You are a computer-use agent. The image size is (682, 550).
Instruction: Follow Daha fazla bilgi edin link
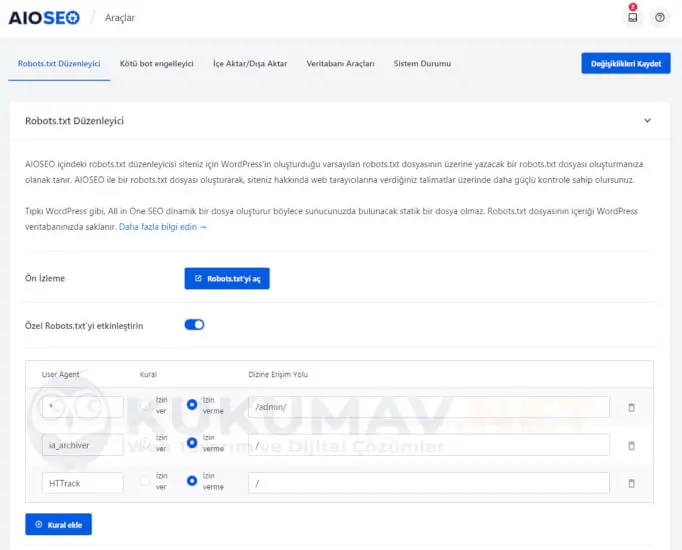pyautogui.click(x=163, y=227)
